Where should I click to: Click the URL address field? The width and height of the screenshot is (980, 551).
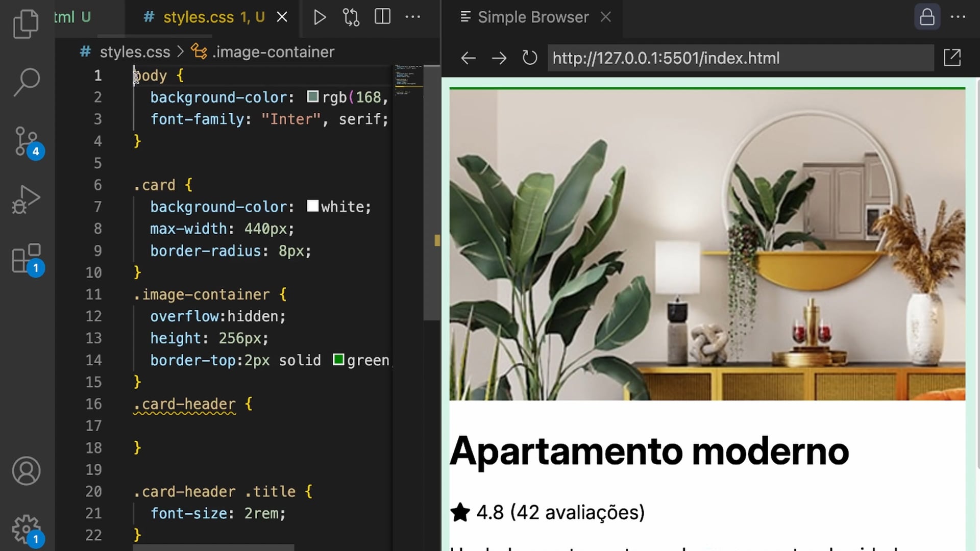pyautogui.click(x=740, y=58)
